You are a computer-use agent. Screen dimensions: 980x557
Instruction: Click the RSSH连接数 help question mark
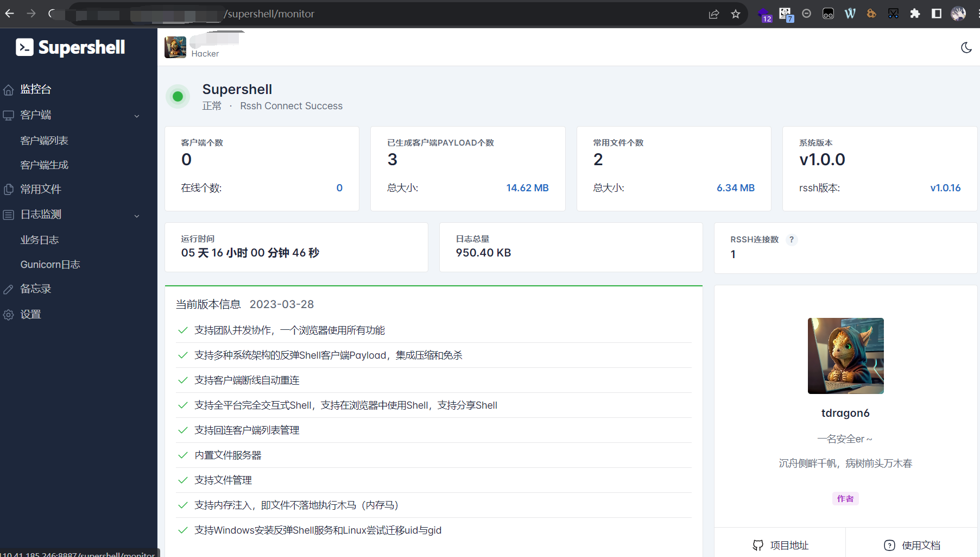click(x=792, y=240)
